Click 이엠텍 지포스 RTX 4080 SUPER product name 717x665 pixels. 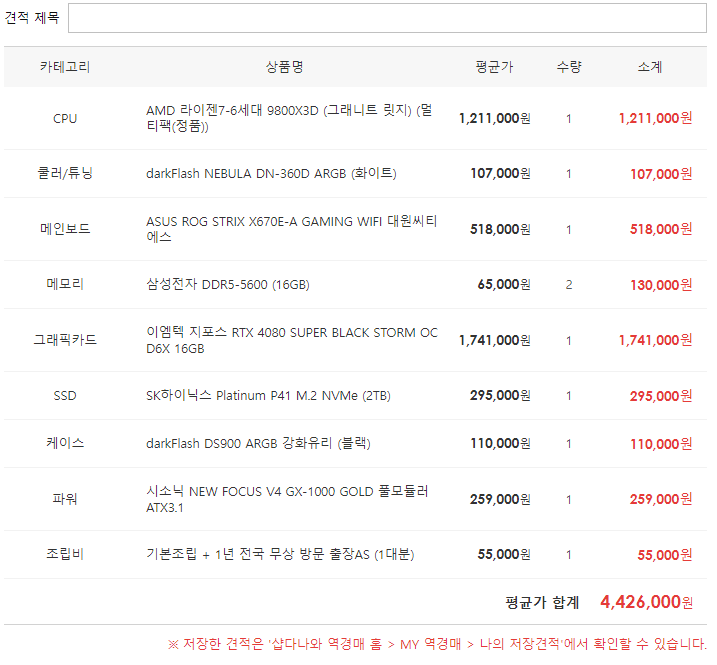[x=292, y=340]
